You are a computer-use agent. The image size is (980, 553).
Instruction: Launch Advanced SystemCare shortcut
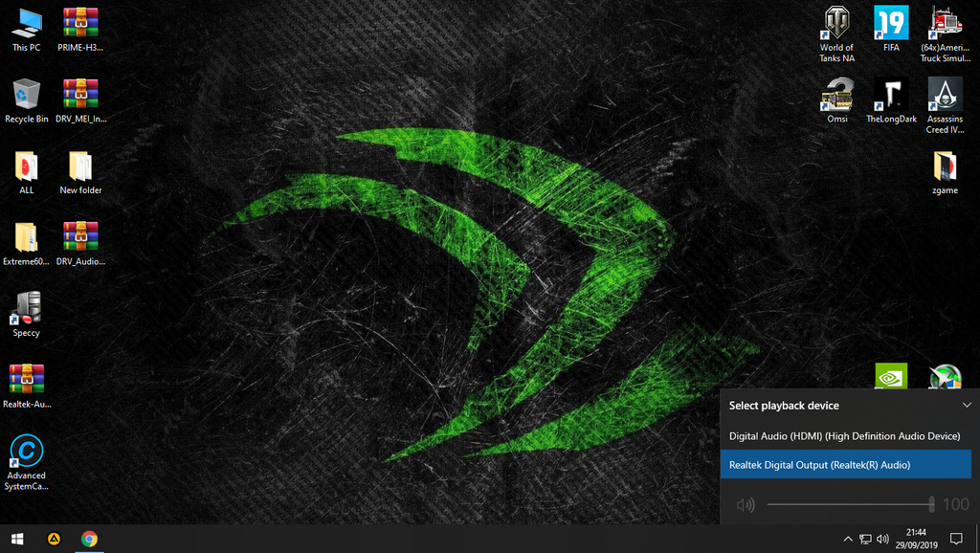coord(26,462)
